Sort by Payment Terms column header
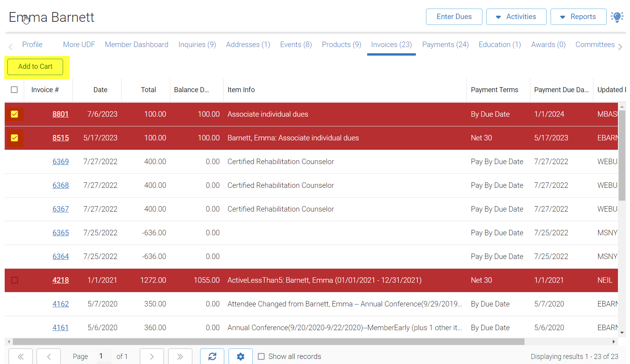630x364 pixels. coord(498,90)
